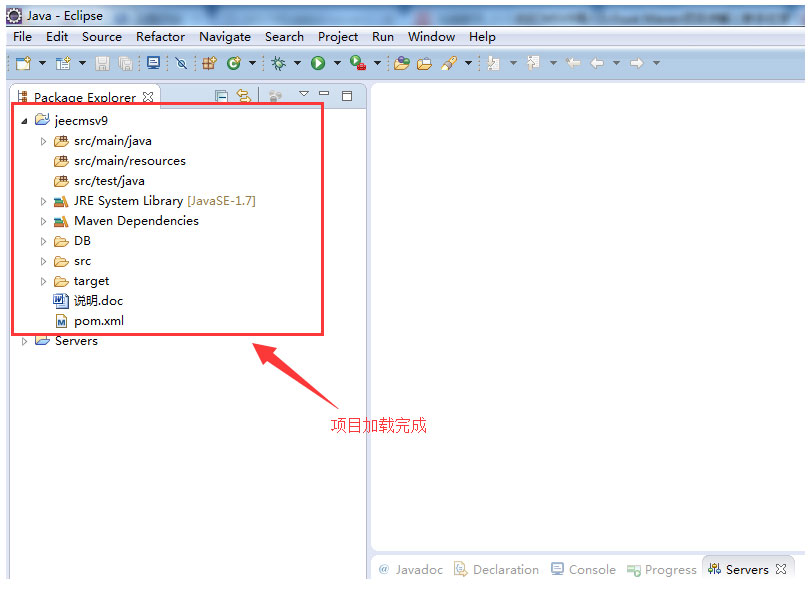812x600 pixels.
Task: Click the Open Type toolbar icon
Action: tap(402, 63)
